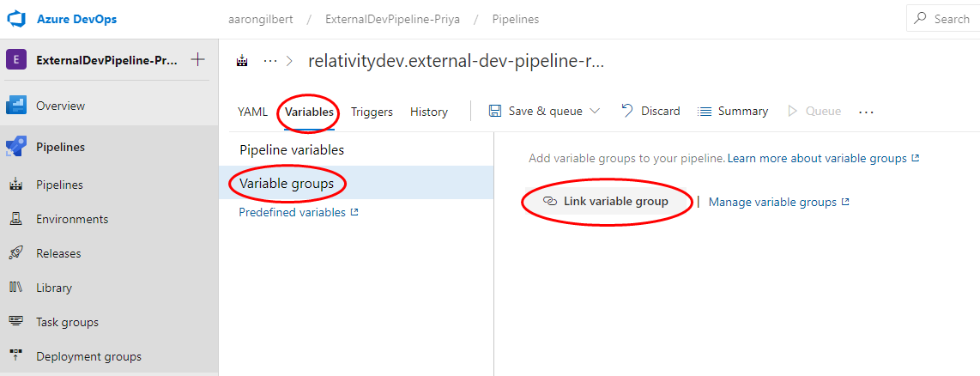Click the Library books icon

tap(15, 288)
